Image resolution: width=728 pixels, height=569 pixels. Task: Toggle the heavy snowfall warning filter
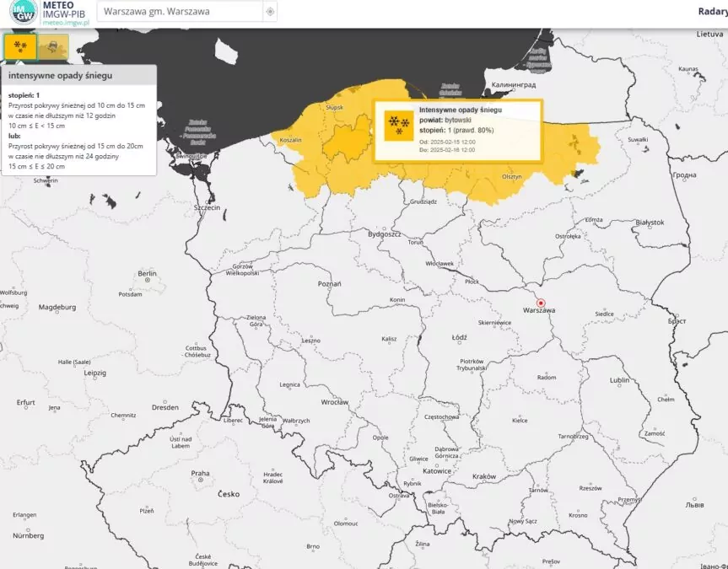coord(20,46)
